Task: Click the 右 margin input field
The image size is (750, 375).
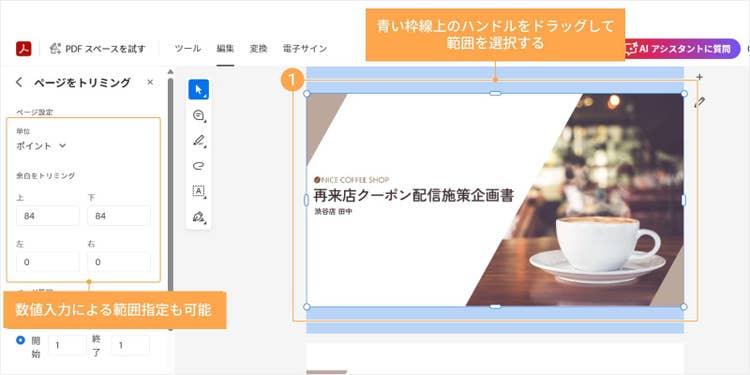Action: pos(119,262)
